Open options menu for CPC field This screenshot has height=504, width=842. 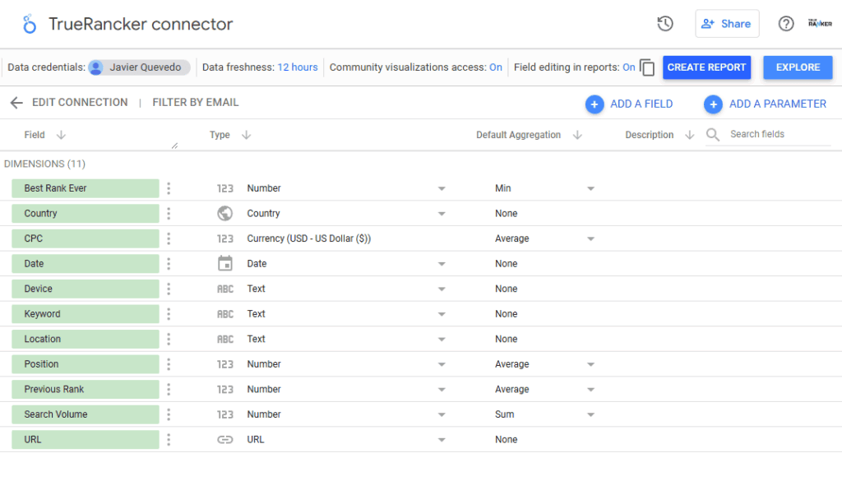point(169,238)
